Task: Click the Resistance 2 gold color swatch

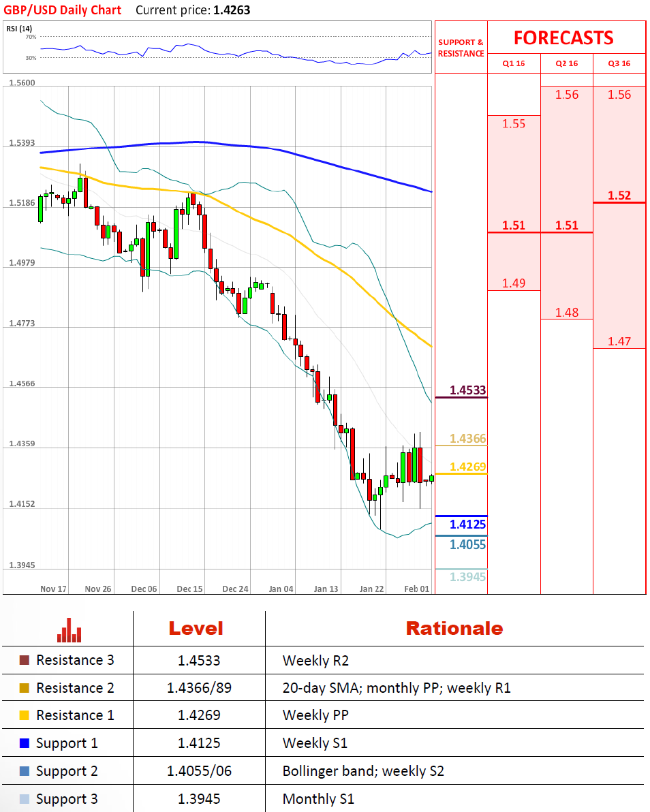Action: [25, 688]
